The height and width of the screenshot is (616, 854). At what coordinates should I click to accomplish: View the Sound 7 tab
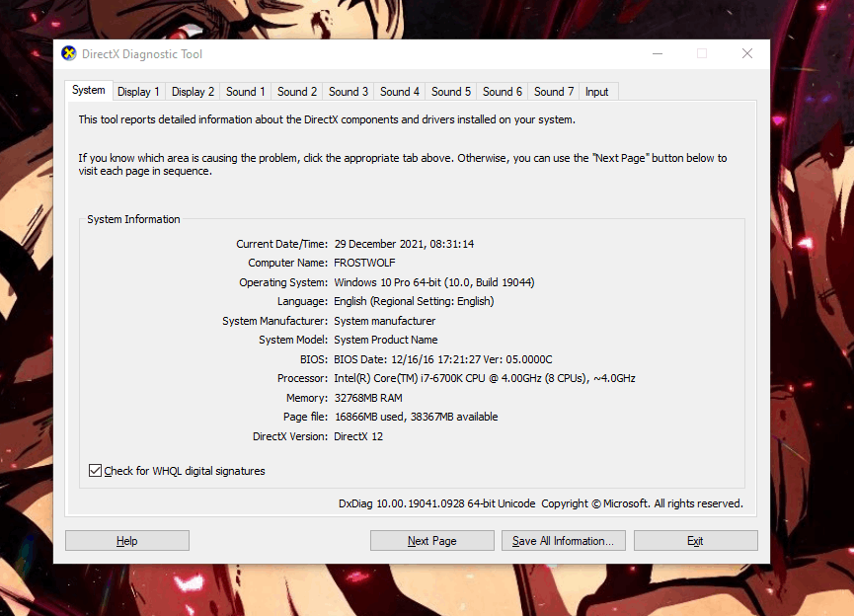click(x=553, y=92)
